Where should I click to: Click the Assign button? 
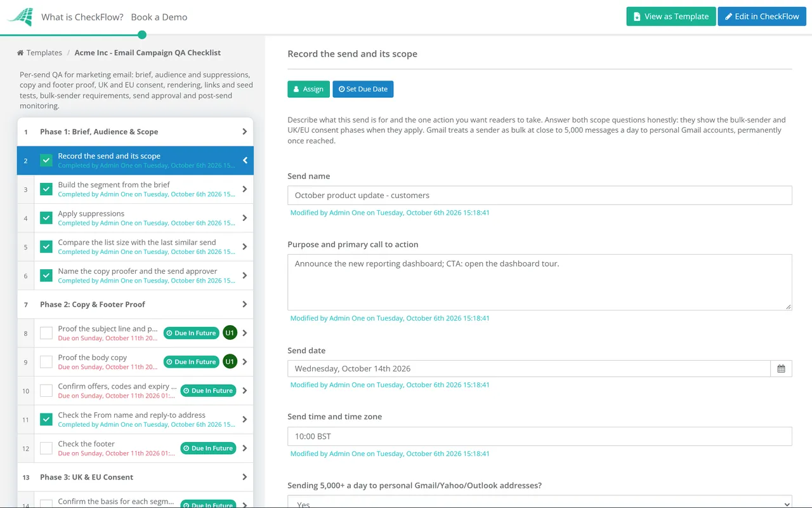click(x=308, y=89)
